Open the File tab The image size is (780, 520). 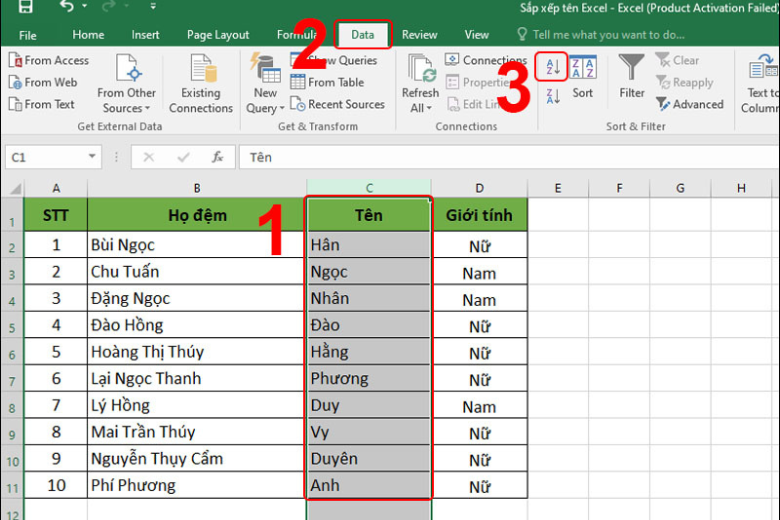tap(27, 35)
